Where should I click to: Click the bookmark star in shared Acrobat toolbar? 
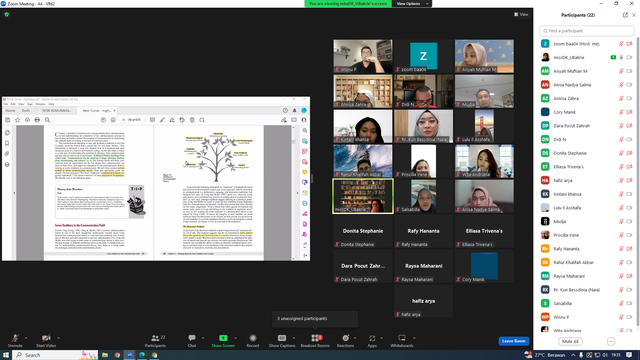pyautogui.click(x=18, y=120)
